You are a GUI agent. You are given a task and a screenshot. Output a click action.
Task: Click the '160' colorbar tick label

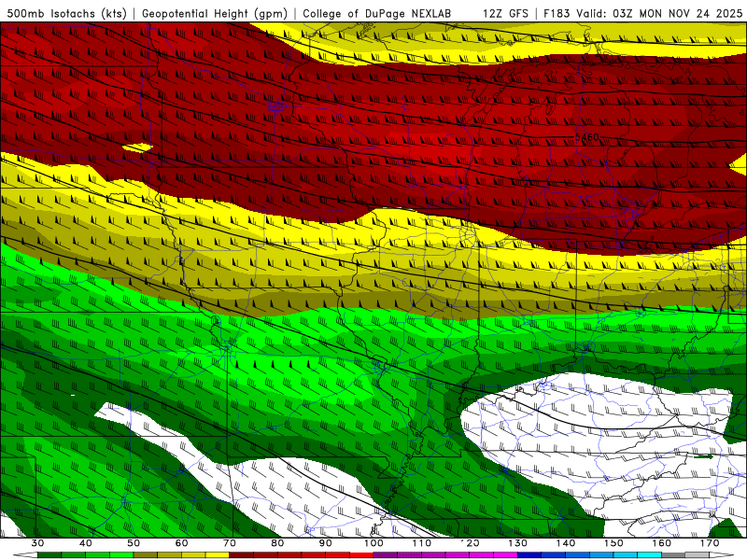(662, 543)
